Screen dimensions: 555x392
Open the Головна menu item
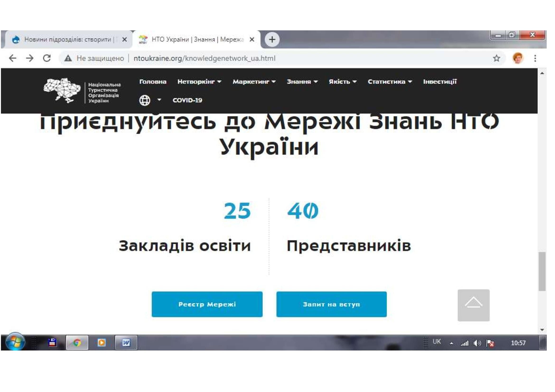[153, 82]
